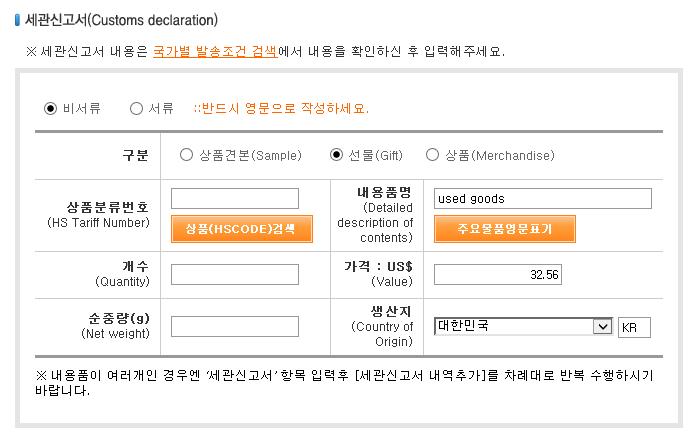Image resolution: width=693 pixels, height=439 pixels.
Task: Focus the HS Tariff Number field
Action: click(x=235, y=199)
